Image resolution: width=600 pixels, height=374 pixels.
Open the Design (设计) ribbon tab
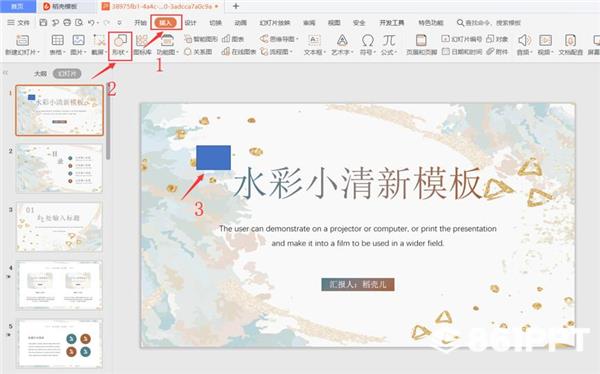click(x=190, y=23)
